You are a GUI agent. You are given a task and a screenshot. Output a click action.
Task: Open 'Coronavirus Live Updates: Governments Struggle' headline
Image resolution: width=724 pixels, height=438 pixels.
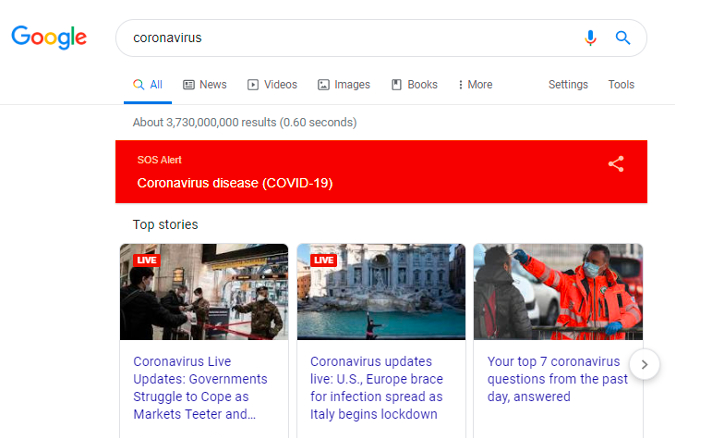[x=200, y=388]
